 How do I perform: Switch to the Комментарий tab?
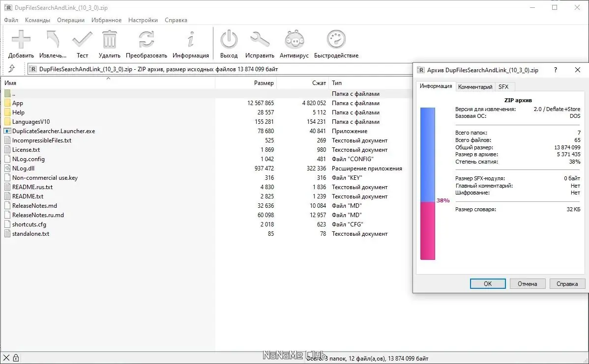coord(475,86)
